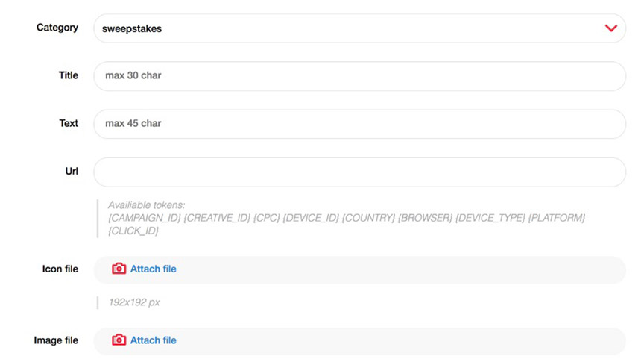644x359 pixels.
Task: Click the camera icon in Image file row
Action: [x=119, y=340]
